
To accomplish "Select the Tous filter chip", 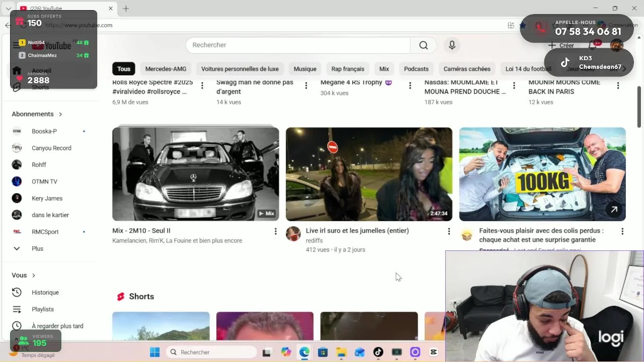I will 124,69.
